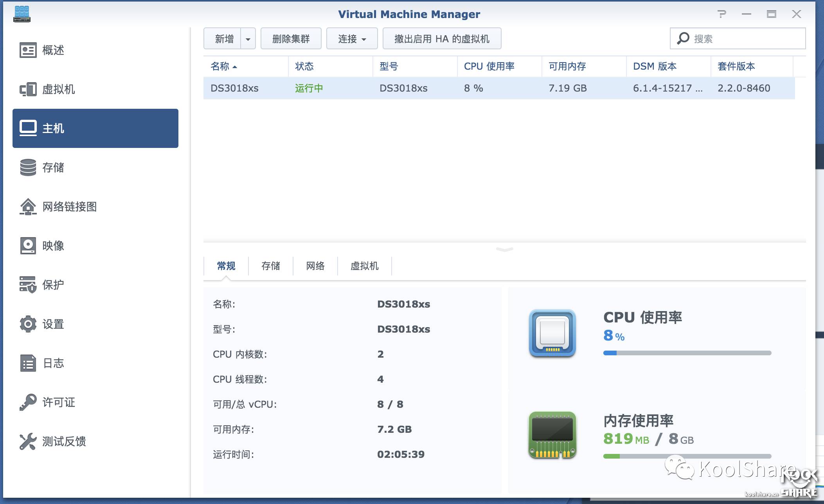
Task: Open the 许可证 license key icon
Action: tap(28, 402)
